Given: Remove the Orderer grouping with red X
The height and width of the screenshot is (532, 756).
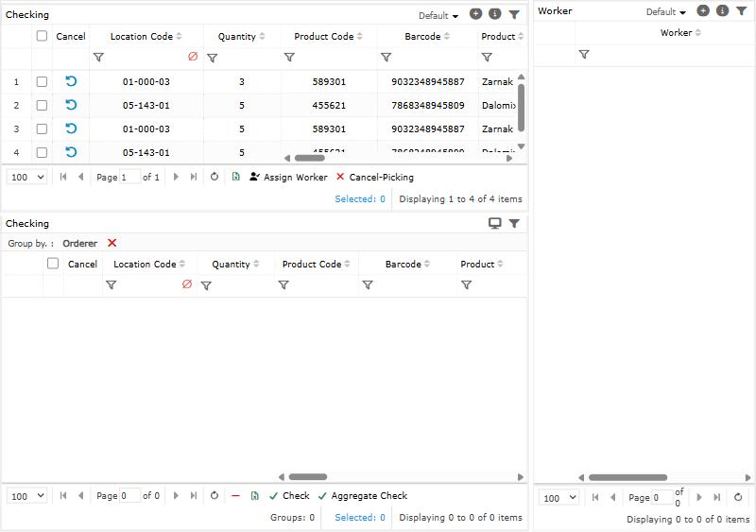Looking at the screenshot, I should [112, 243].
